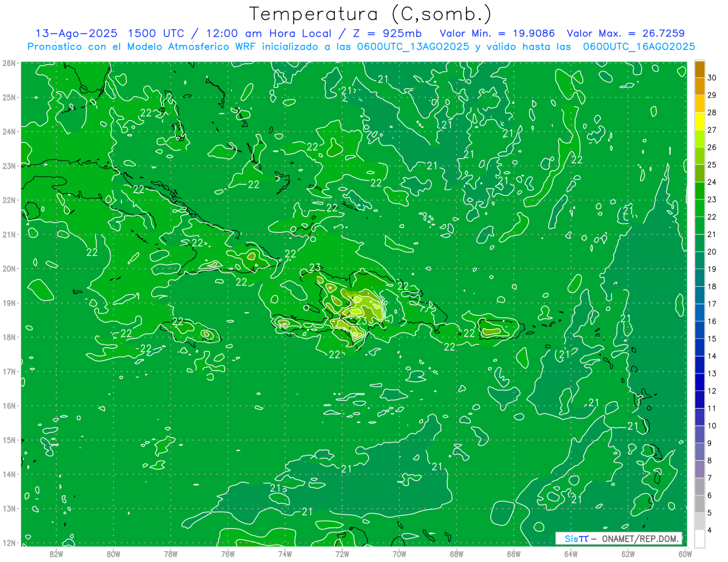Click the '15N' latitude label
The height and width of the screenshot is (562, 728).
coord(9,440)
